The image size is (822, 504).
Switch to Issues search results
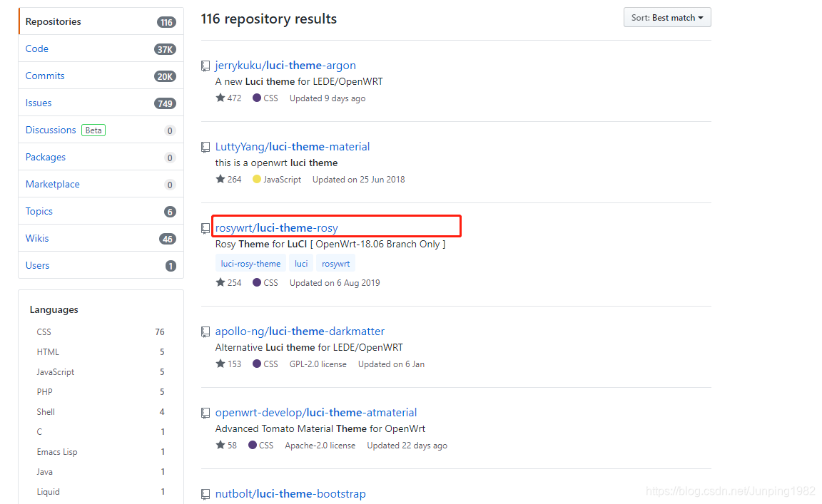point(101,103)
